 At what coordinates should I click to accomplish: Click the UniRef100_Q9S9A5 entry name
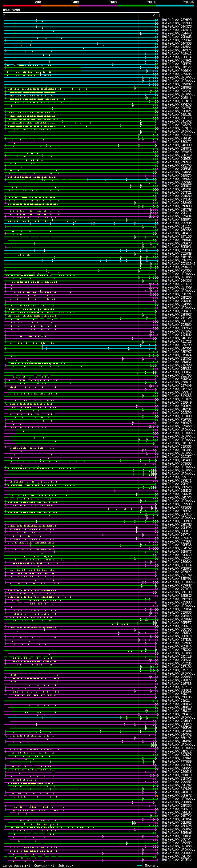pos(177,223)
